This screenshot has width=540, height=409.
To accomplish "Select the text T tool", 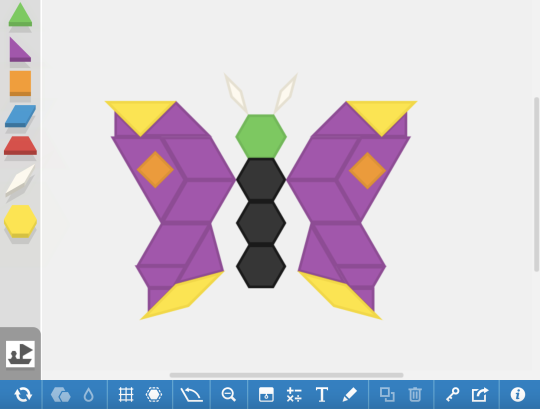I will tap(322, 395).
